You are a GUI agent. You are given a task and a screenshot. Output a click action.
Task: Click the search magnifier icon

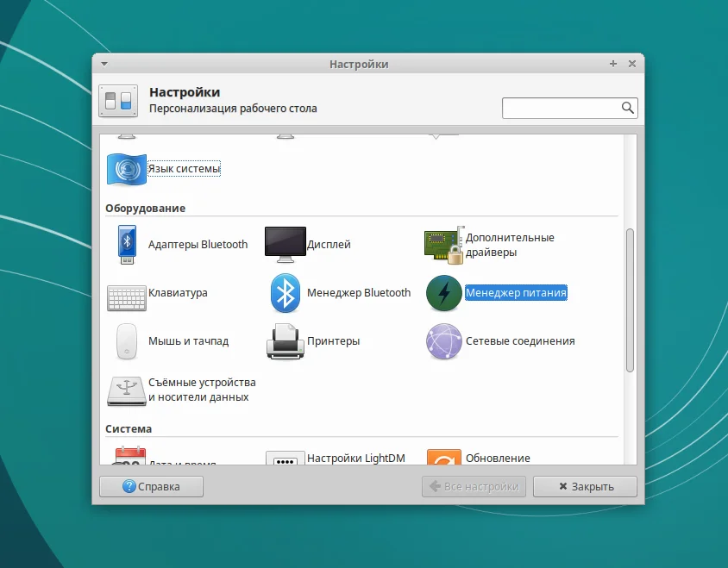click(x=627, y=108)
